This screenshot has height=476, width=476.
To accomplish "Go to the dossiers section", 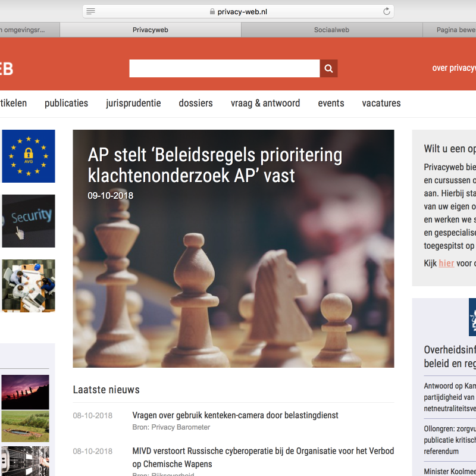I will 196,103.
